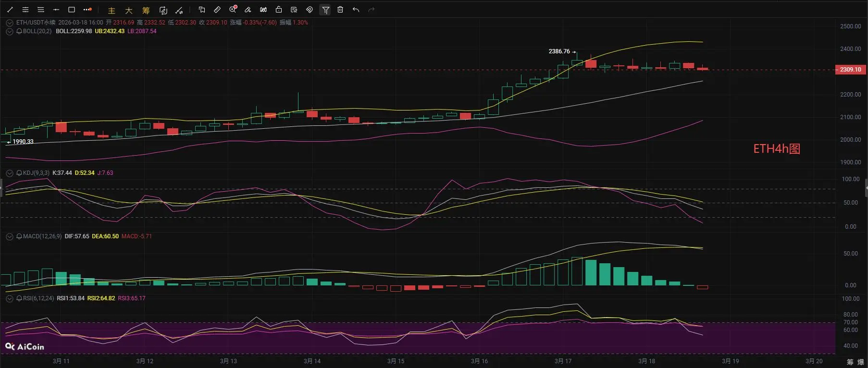The height and width of the screenshot is (368, 868).
Task: Open the zoom magnifier tool
Action: pos(233,10)
